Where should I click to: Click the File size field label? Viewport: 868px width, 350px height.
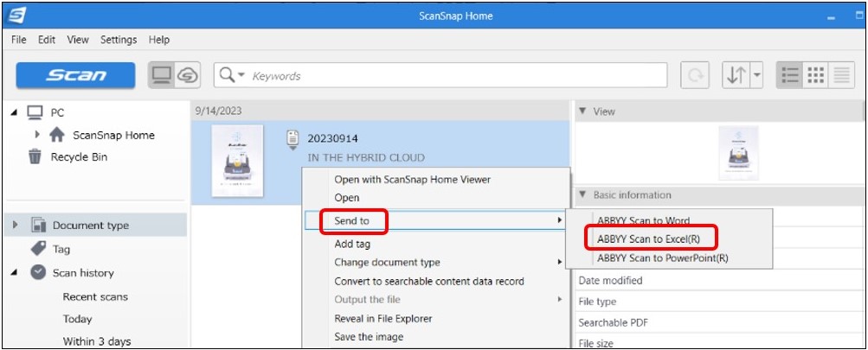595,343
